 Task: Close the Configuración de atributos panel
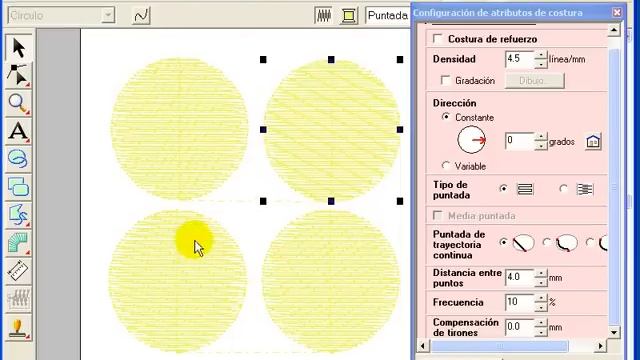(x=617, y=13)
